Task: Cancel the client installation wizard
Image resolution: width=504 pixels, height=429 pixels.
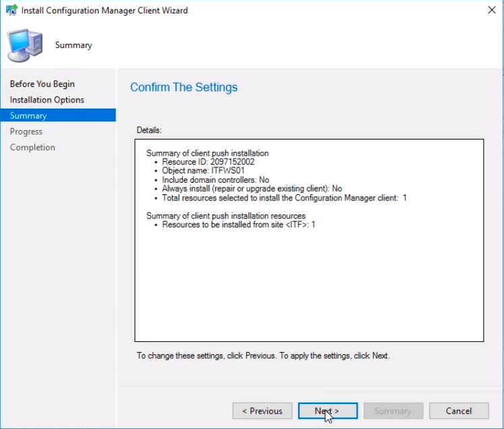Action: click(459, 411)
